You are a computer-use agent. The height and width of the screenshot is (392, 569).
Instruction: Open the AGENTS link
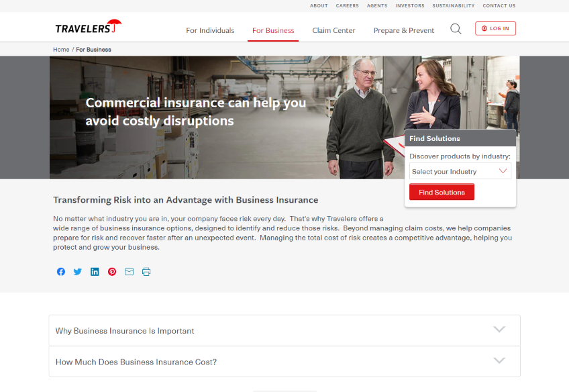click(x=377, y=6)
